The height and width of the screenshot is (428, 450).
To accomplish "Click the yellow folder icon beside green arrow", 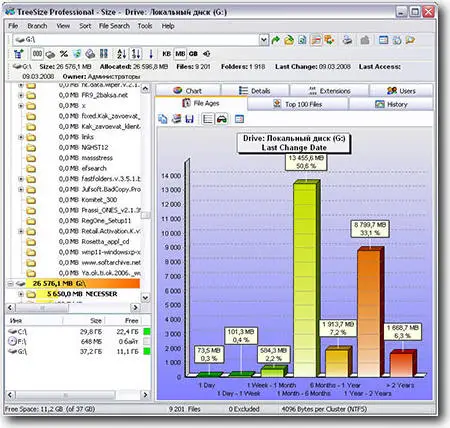I will pos(289,40).
